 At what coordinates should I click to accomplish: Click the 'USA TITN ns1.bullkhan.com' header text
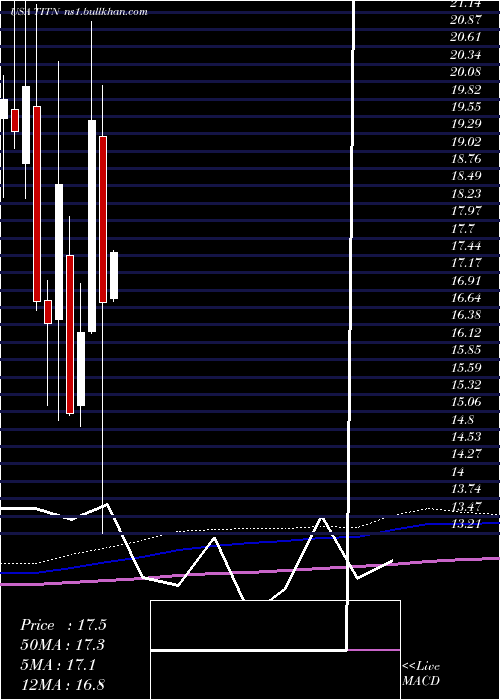pos(80,12)
